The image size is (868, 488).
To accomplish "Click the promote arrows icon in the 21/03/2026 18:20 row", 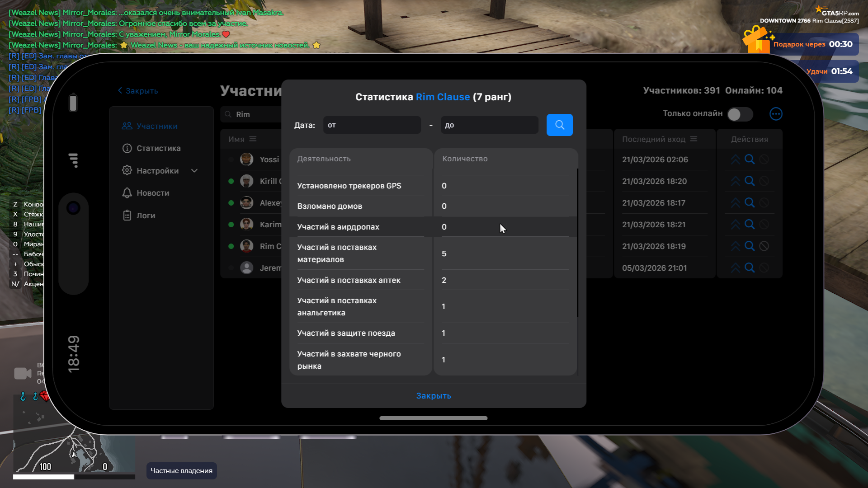I will [736, 181].
